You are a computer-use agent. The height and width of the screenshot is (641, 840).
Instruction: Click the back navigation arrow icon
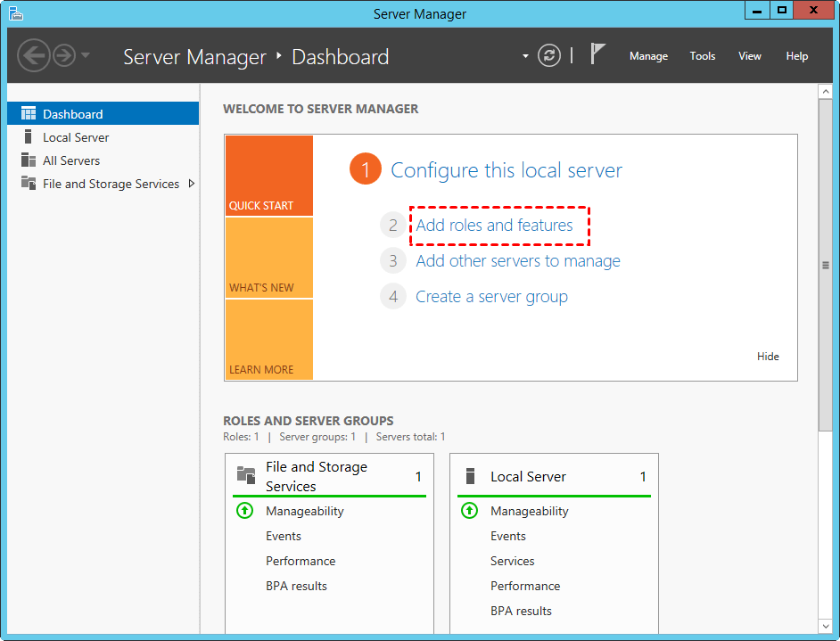(x=34, y=56)
